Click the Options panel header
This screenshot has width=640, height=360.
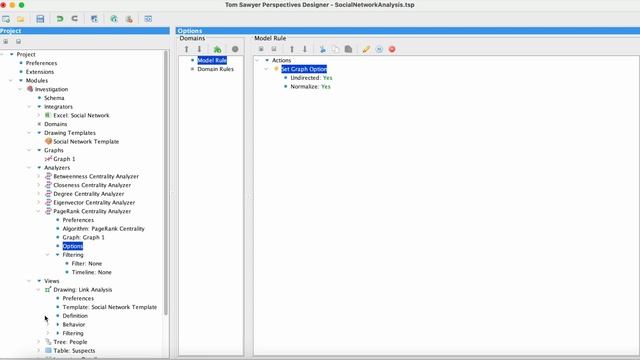click(x=408, y=31)
